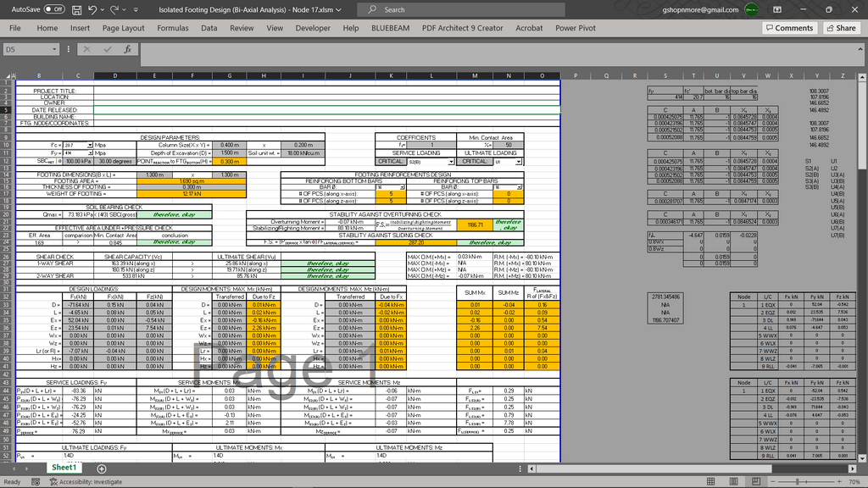Select the Data tab

coord(209,28)
